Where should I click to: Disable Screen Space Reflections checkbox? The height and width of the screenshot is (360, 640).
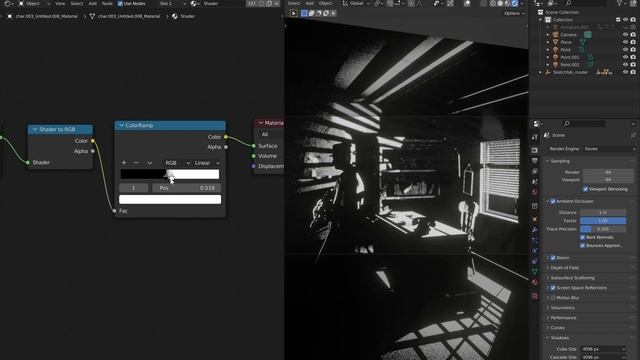coord(553,288)
